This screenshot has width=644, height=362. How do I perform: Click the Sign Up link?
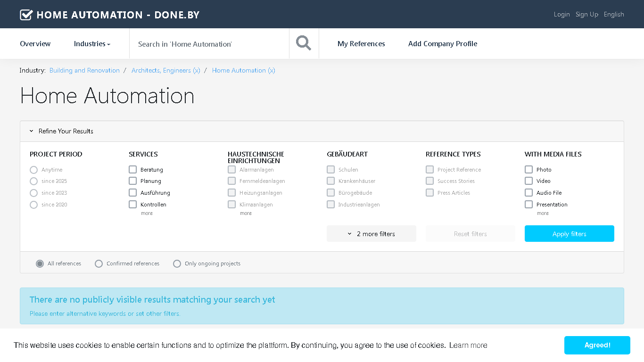(587, 15)
